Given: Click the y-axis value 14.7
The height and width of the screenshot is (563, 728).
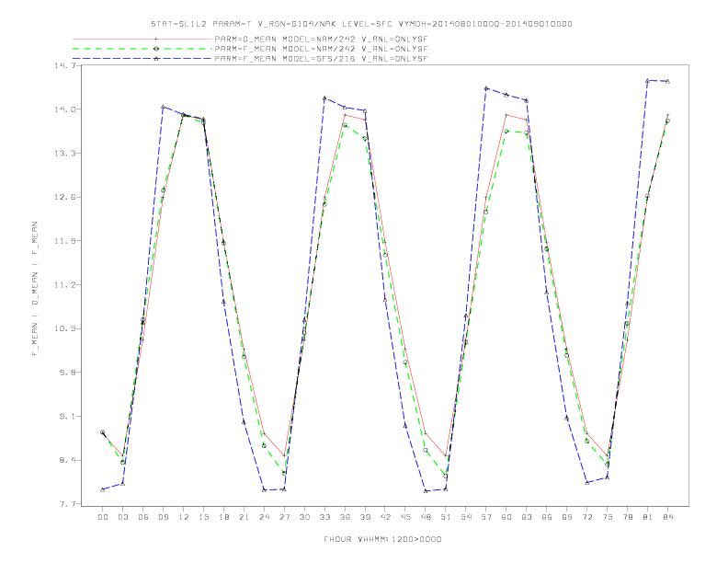Looking at the screenshot, I should (x=65, y=65).
